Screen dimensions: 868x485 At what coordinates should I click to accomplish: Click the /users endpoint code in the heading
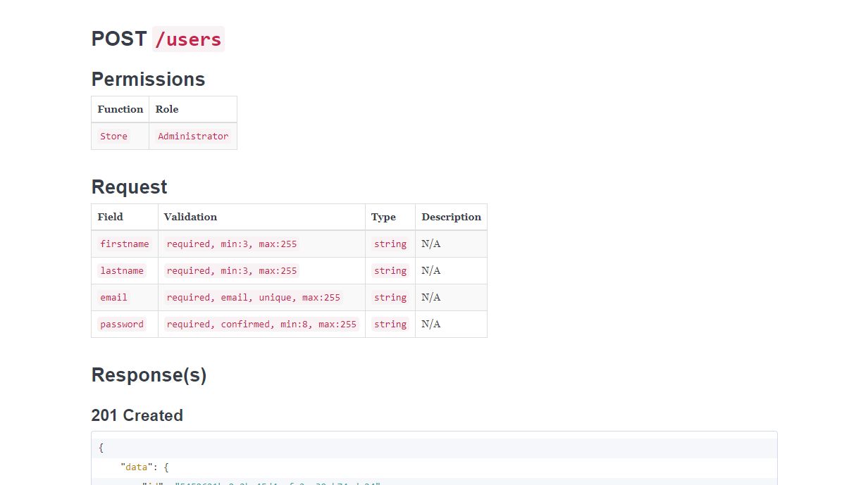click(188, 39)
